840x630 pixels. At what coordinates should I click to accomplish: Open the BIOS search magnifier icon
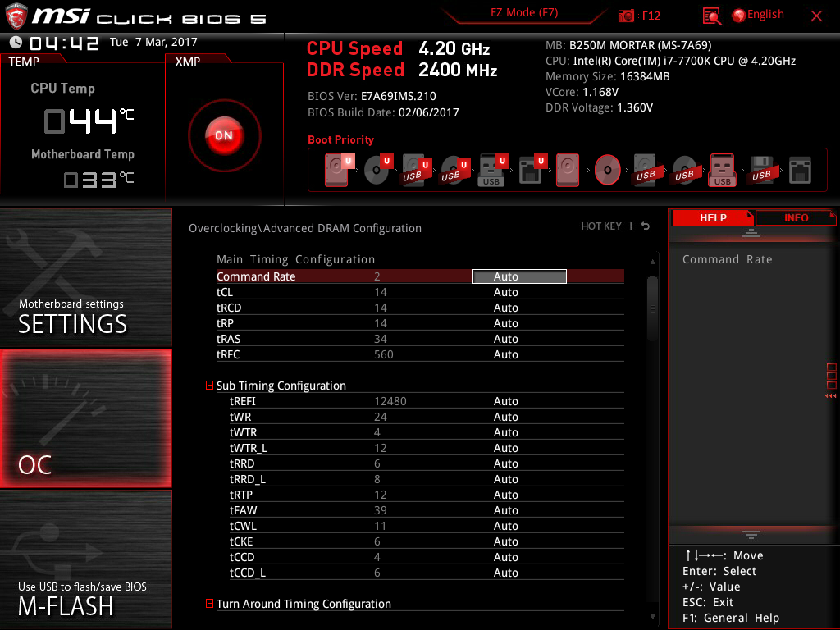pyautogui.click(x=712, y=16)
